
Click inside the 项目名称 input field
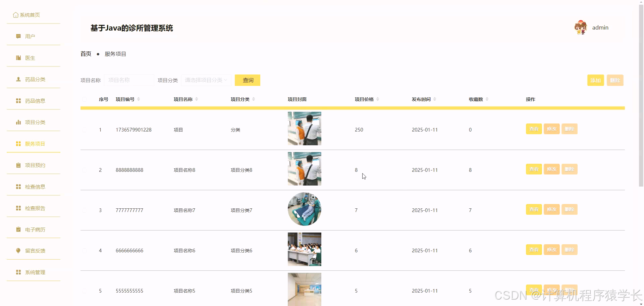click(129, 80)
